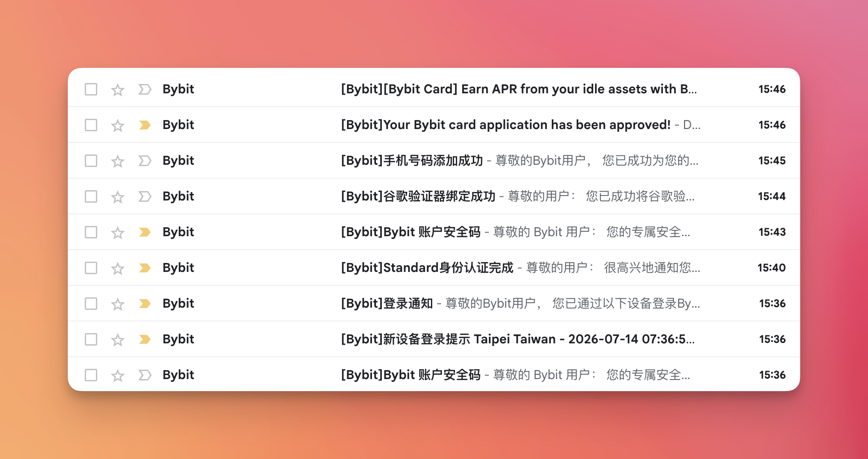Viewport: 868px width, 459px height.
Task: Click Bybit sender name on 登录通知 row
Action: pos(178,304)
